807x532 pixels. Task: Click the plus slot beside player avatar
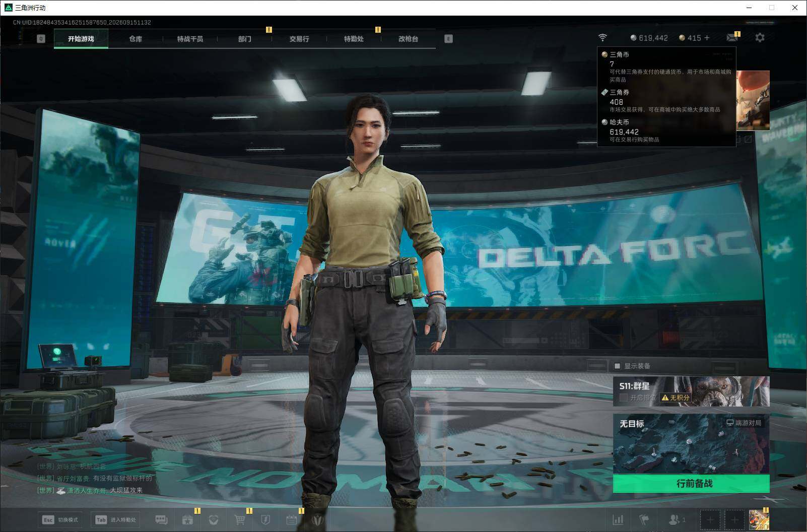click(x=734, y=519)
